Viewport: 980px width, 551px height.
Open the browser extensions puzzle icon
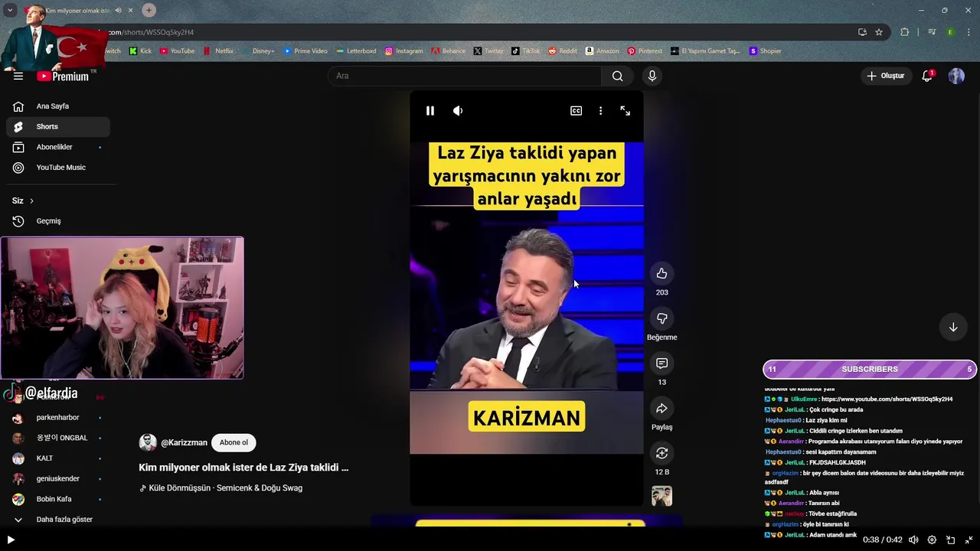coord(905,32)
